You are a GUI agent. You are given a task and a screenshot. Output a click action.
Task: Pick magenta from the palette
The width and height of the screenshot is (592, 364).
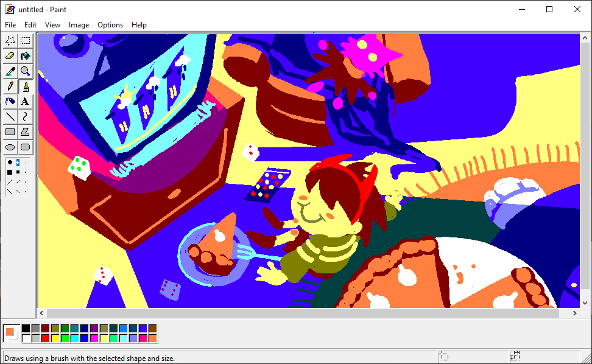(x=94, y=338)
